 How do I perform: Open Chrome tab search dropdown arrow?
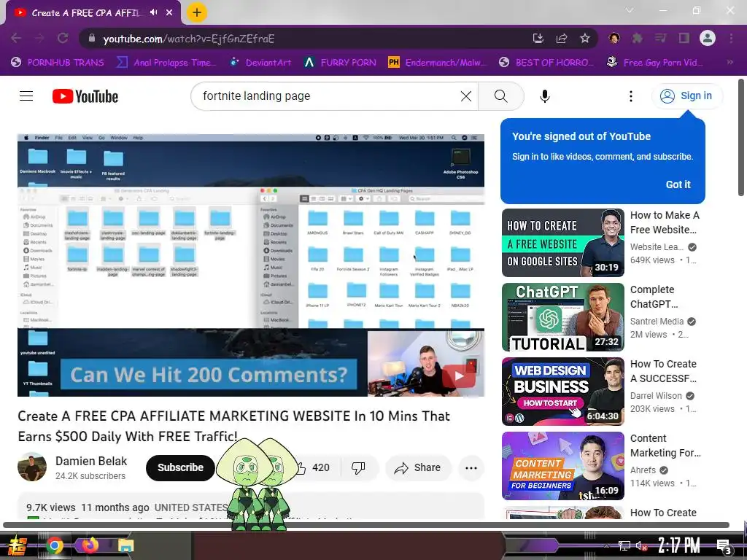pos(630,10)
